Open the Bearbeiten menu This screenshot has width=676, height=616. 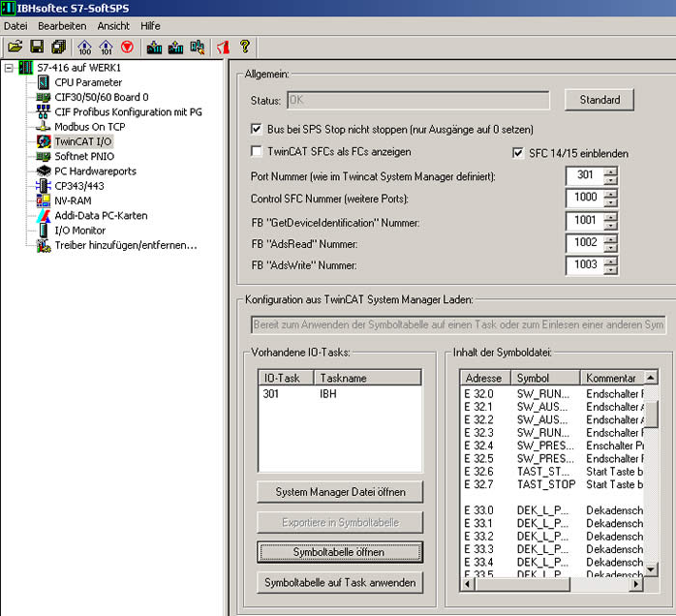coord(62,26)
